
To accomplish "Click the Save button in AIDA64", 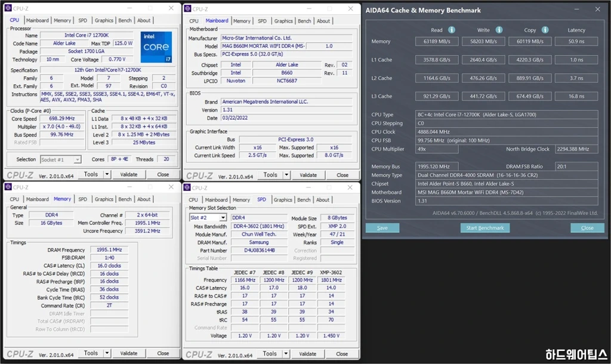I will pos(382,227).
